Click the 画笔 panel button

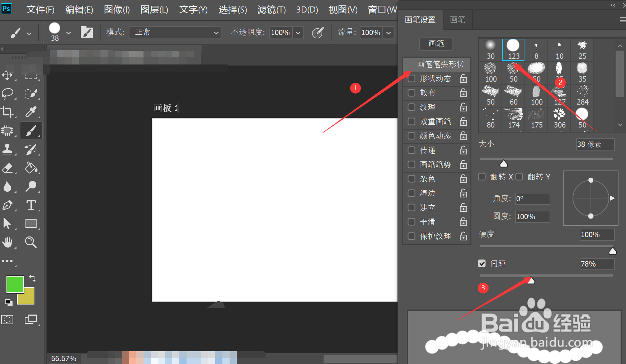(436, 44)
